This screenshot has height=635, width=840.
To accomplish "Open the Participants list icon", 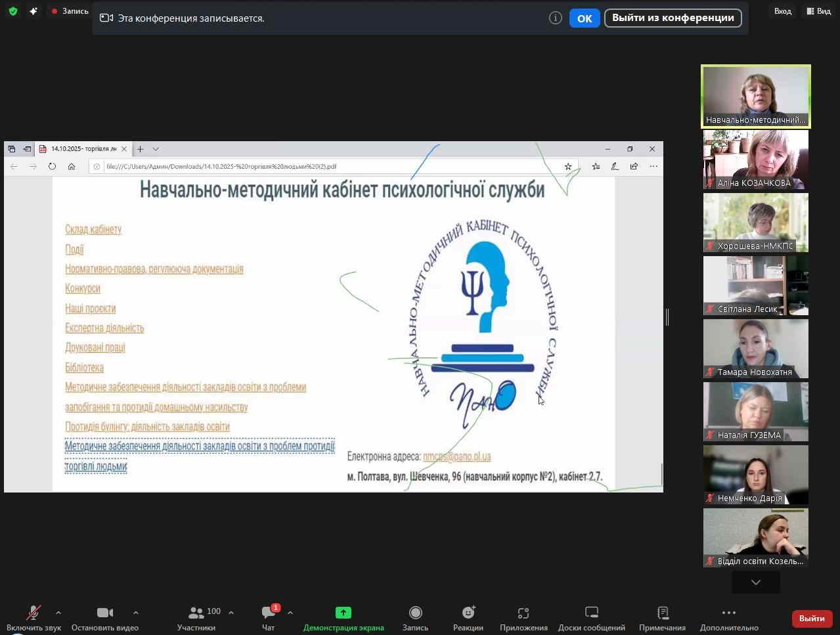I will pos(196,613).
